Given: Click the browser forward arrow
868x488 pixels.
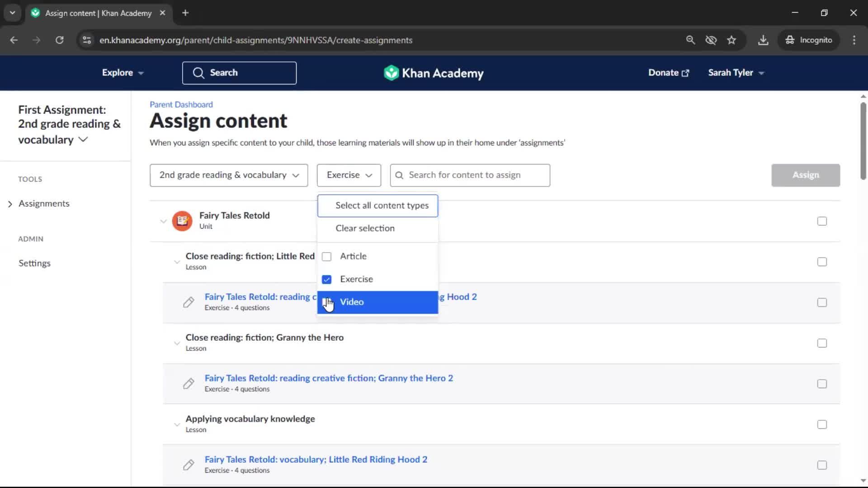Looking at the screenshot, I should coord(36,40).
